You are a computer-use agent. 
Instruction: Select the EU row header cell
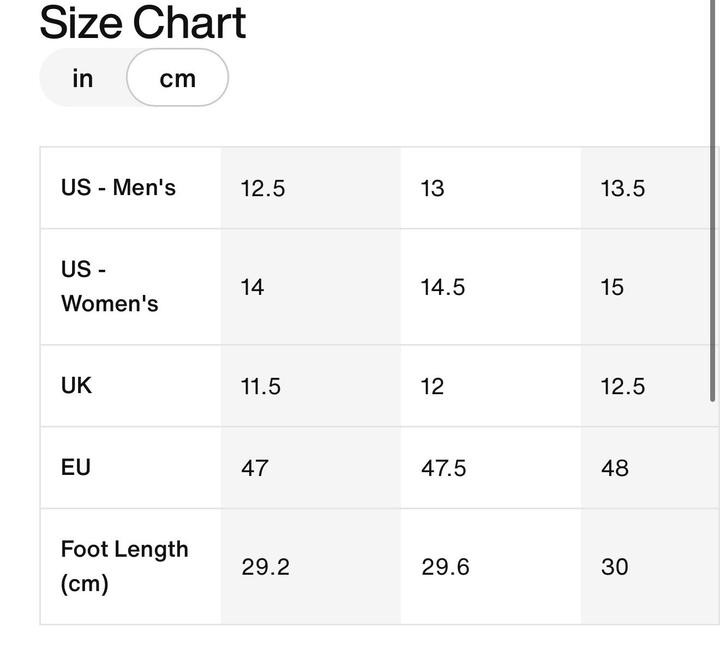coord(76,467)
